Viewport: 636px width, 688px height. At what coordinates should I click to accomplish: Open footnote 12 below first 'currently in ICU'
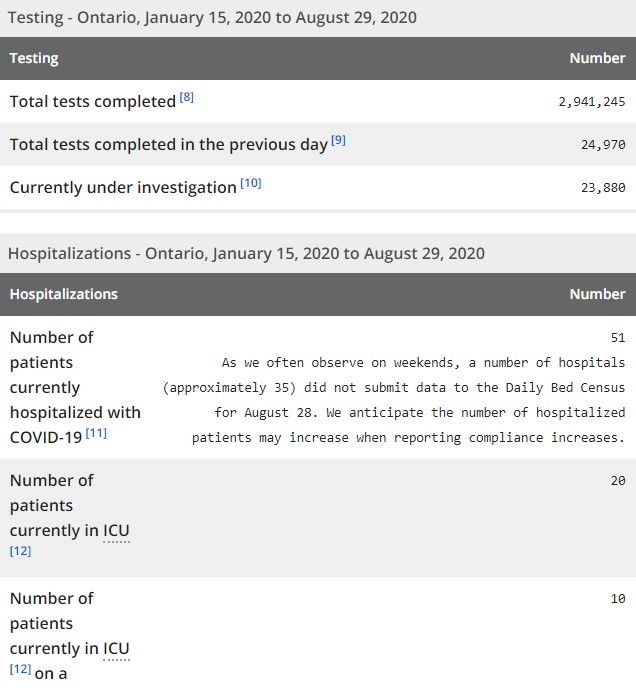[x=20, y=551]
